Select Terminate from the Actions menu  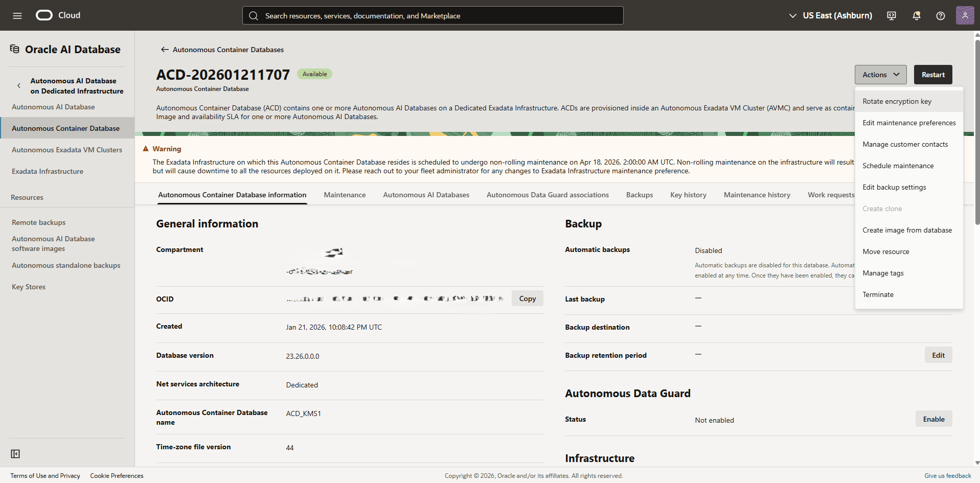[x=878, y=294]
